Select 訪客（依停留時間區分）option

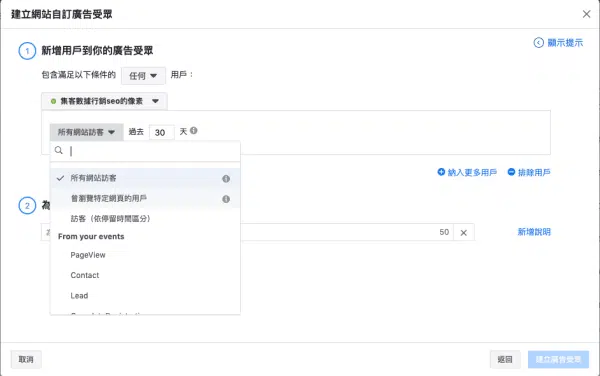pyautogui.click(x=145, y=219)
